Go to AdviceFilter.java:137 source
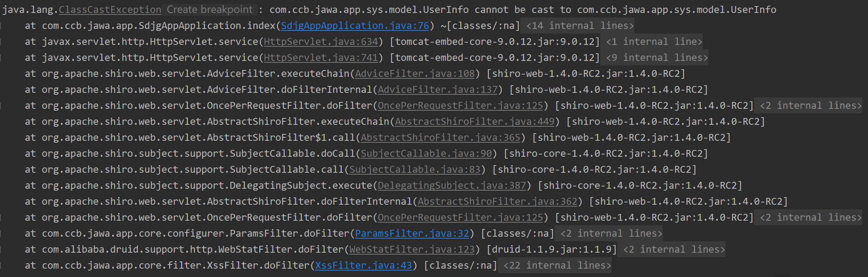Image resolution: width=868 pixels, height=277 pixels. click(438, 89)
